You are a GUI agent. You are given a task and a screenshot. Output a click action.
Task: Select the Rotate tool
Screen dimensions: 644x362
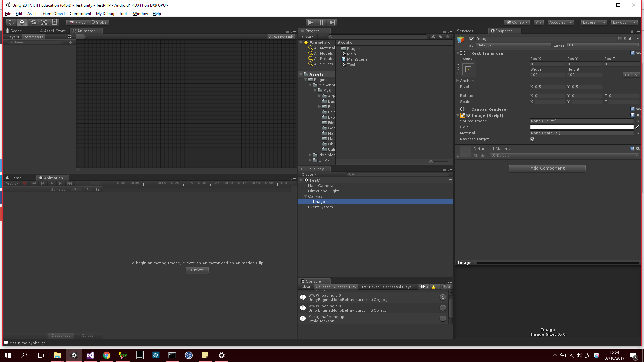coord(33,22)
